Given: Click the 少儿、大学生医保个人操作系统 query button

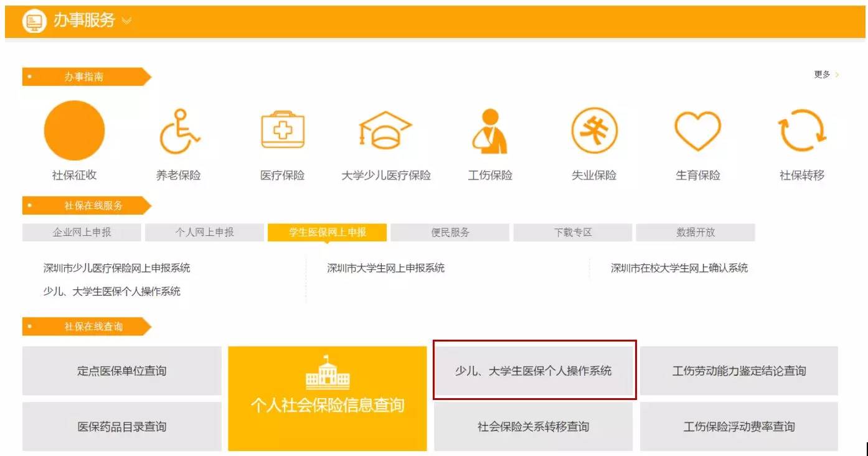Looking at the screenshot, I should [x=534, y=371].
